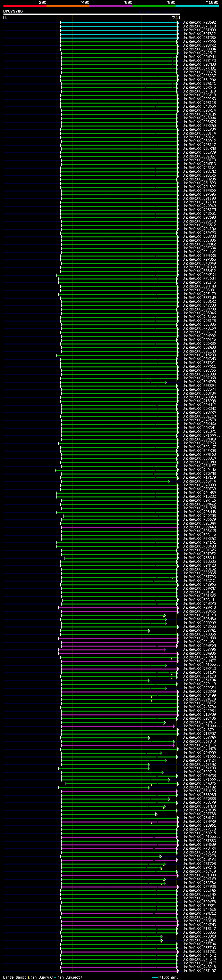Select the UniRef100_Q0ZA67 label
The height and width of the screenshot is (980, 222).
pos(199,156)
